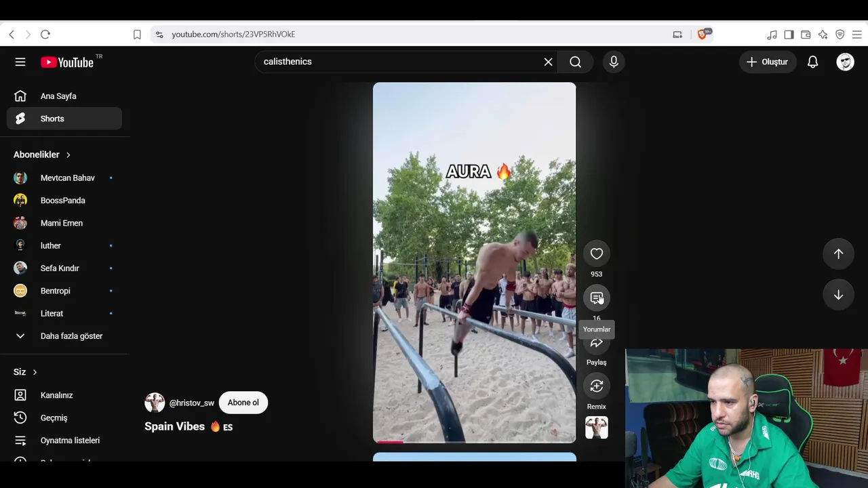Reload the page with the refresh icon
Viewport: 868px width, 488px height.
pos(45,35)
